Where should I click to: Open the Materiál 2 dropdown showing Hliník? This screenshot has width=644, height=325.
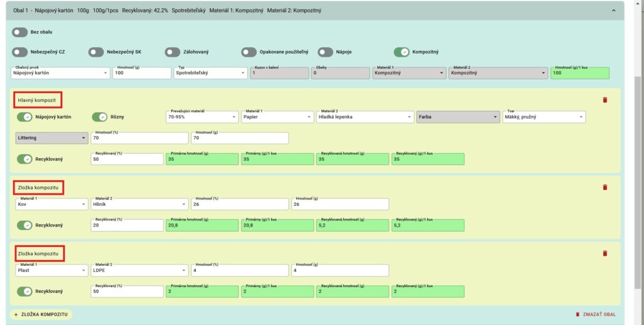click(140, 204)
